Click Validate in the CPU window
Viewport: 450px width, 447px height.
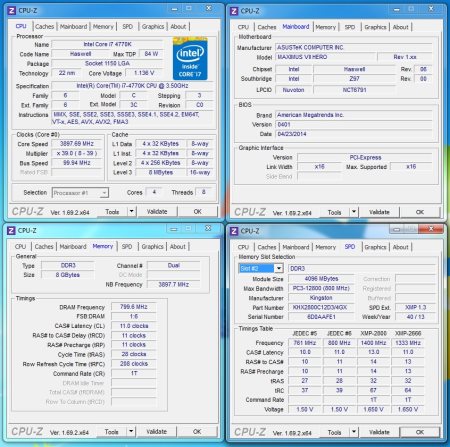(157, 212)
